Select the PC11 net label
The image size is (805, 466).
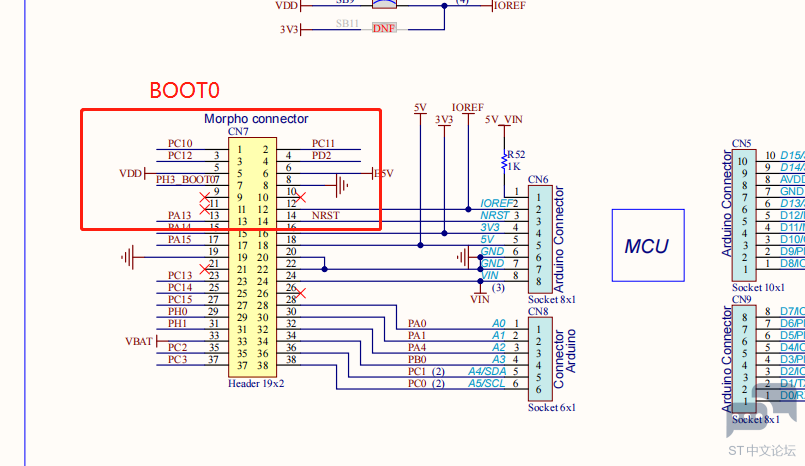tap(323, 143)
